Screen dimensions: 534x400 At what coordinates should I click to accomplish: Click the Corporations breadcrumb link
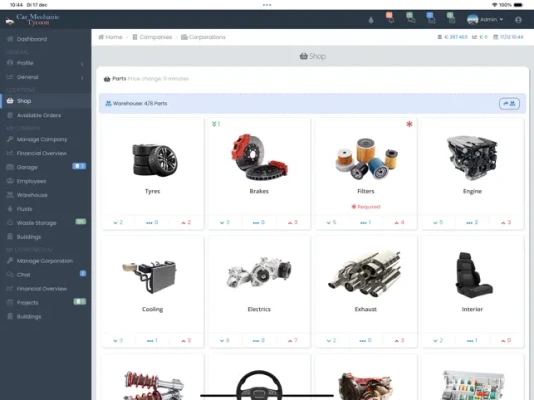203,37
